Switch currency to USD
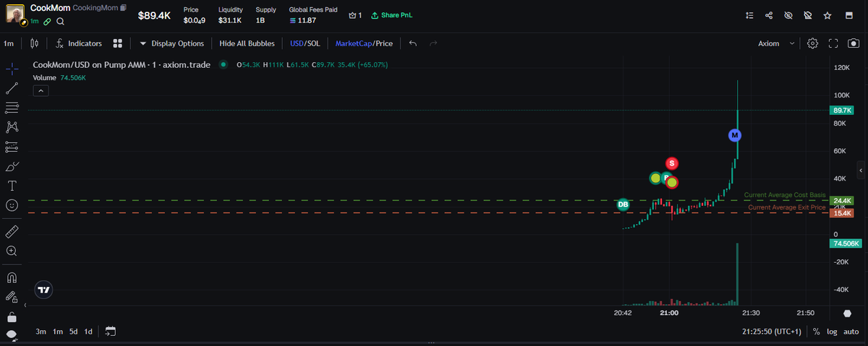Viewport: 868px width, 346px height. 296,43
